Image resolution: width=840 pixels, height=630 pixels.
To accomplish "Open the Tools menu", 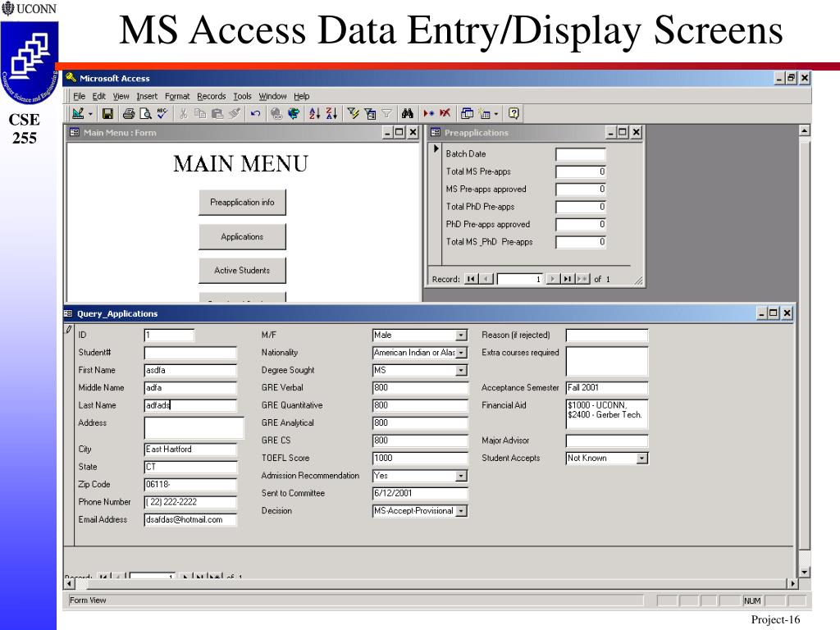I will tap(242, 97).
